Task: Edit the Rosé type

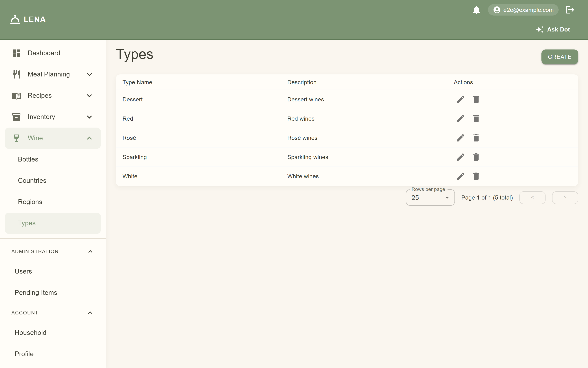Action: (x=460, y=138)
